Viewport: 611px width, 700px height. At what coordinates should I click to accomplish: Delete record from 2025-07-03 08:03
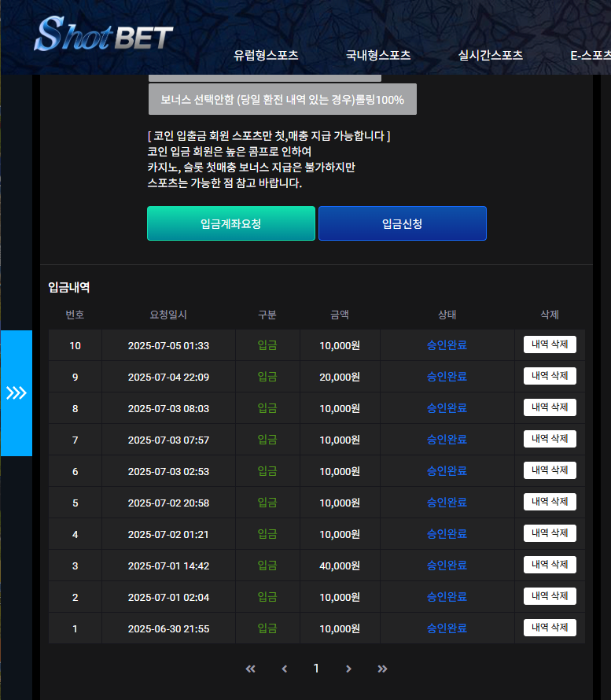(x=550, y=407)
